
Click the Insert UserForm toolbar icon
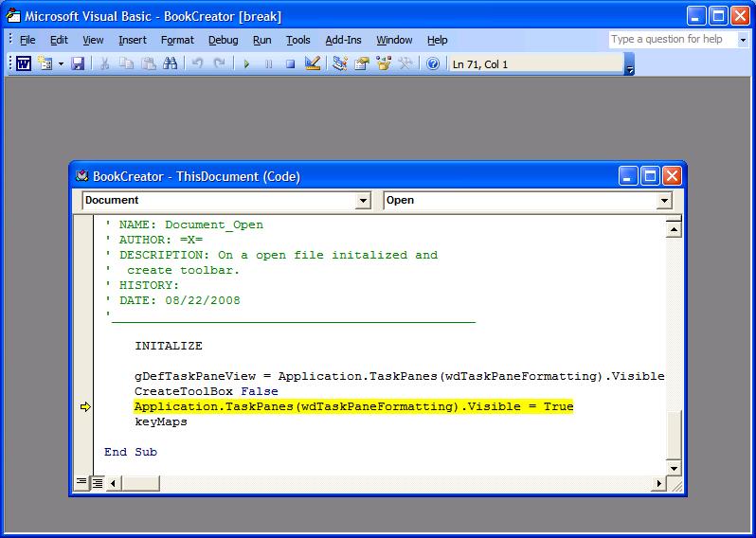(x=45, y=63)
